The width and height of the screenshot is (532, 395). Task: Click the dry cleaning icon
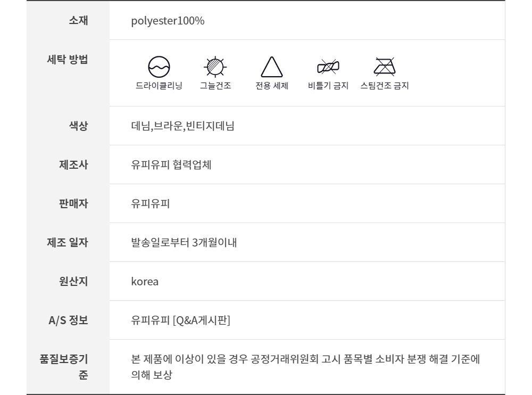(159, 67)
